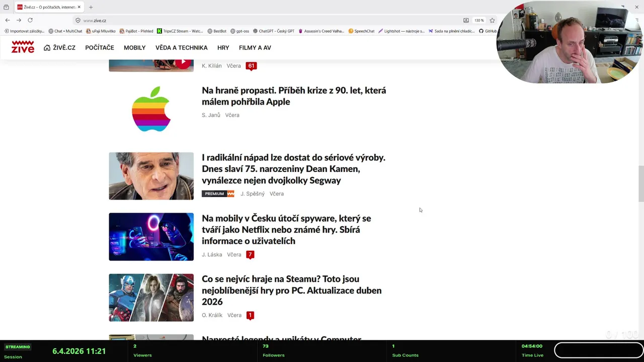
Task: Click the 130 % zoom indicator
Action: pos(479,21)
